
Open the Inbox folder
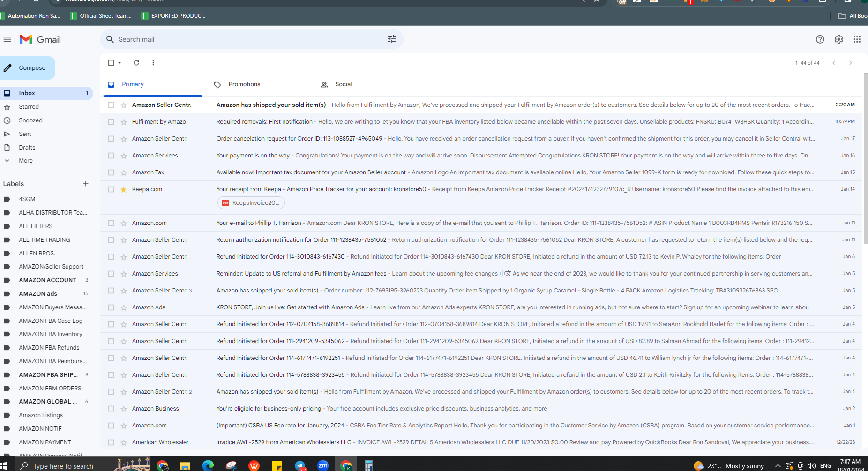coord(46,93)
